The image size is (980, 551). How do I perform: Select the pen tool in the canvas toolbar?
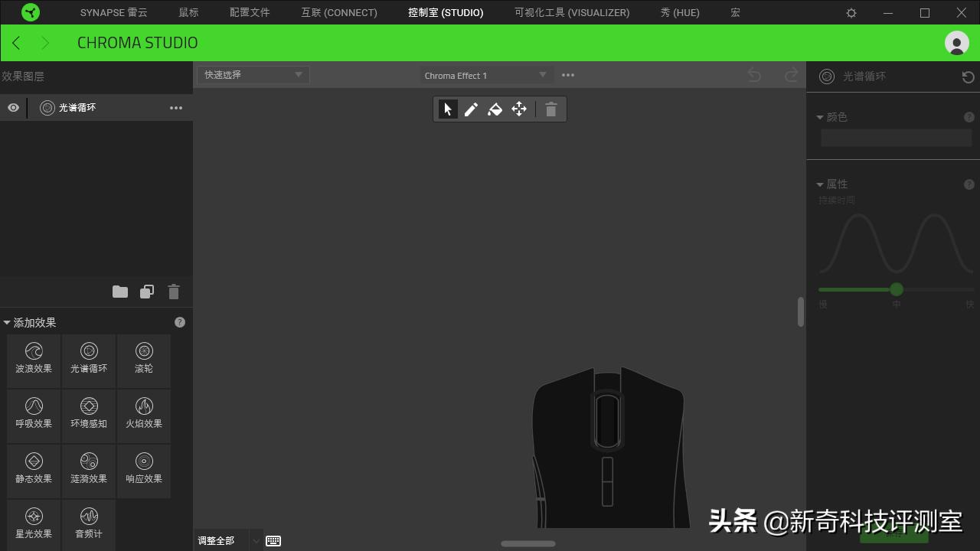(x=471, y=109)
